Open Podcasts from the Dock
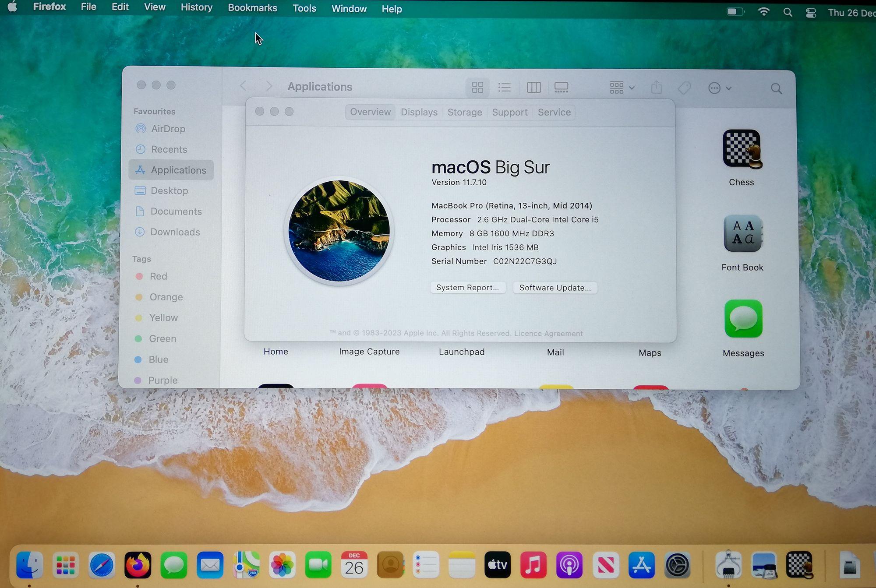The height and width of the screenshot is (588, 876). tap(569, 565)
